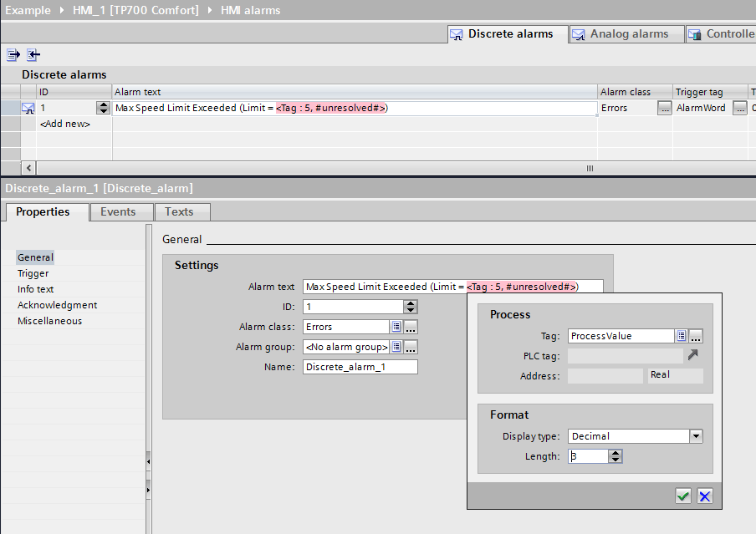Open the Controller alarms tab
Screen dimensions: 756x534
(721, 34)
